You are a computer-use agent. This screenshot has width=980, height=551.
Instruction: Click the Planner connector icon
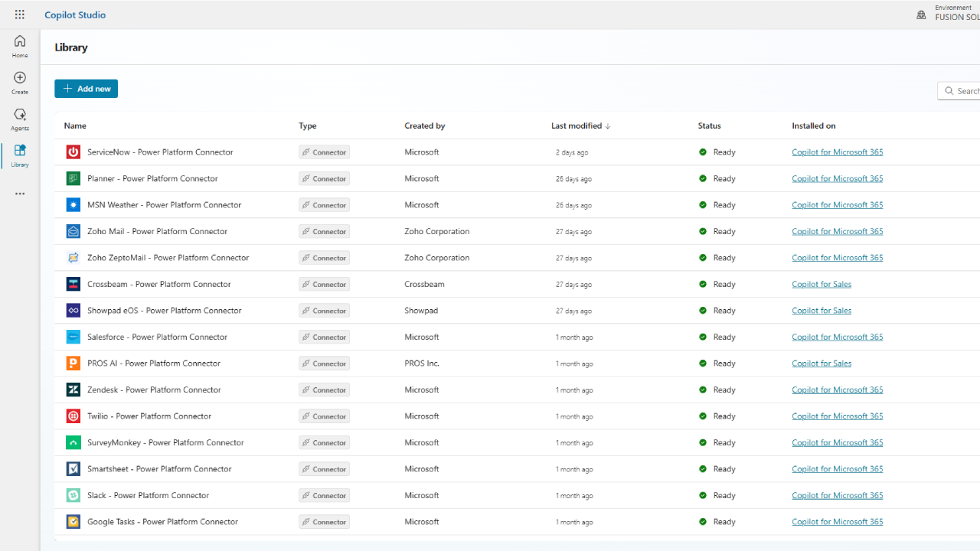point(73,178)
